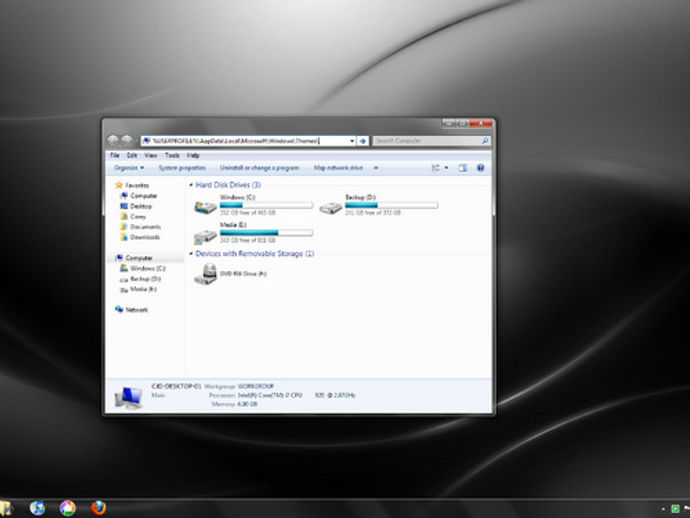Click the address bar computer icon
This screenshot has width=690, height=518.
click(147, 141)
